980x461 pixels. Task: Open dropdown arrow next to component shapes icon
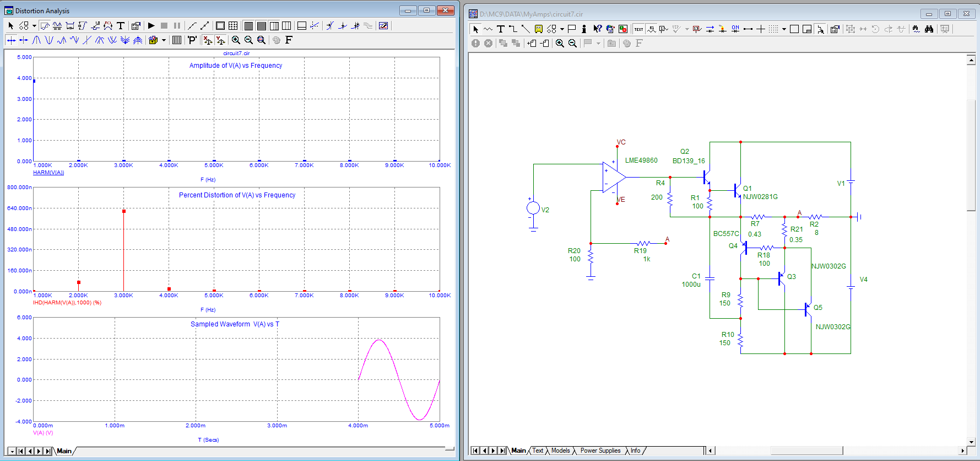[x=562, y=29]
